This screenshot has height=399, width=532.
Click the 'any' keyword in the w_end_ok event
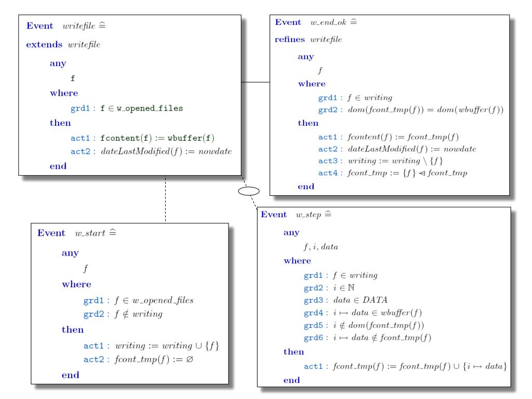click(305, 57)
